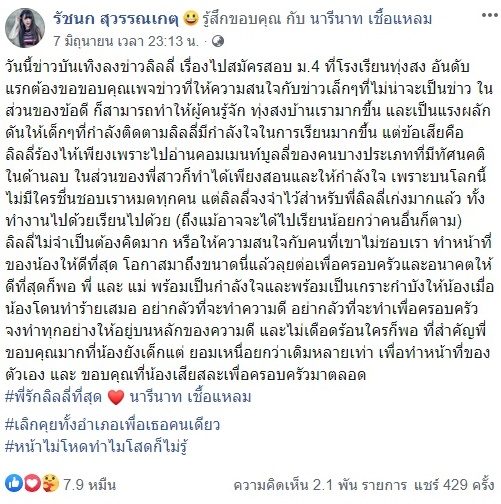The height and width of the screenshot is (504, 501).
Task: Open tagged นารีนาท เชื้อแหลม in header
Action: pos(371,19)
